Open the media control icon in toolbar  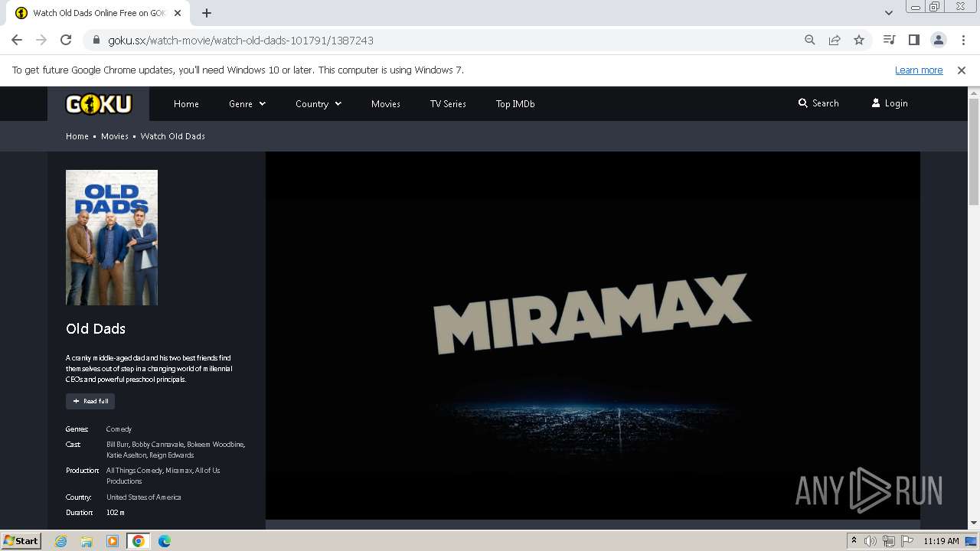point(889,40)
